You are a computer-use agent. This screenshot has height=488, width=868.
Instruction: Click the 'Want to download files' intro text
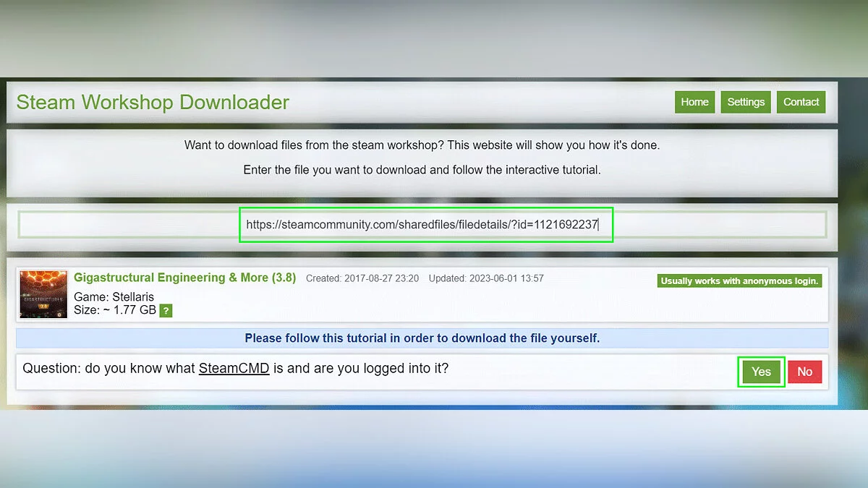tap(422, 145)
